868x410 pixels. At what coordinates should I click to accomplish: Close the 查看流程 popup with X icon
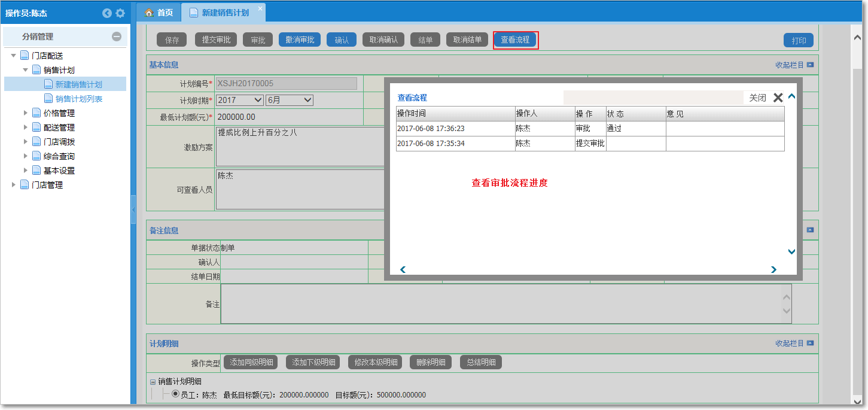pos(778,98)
